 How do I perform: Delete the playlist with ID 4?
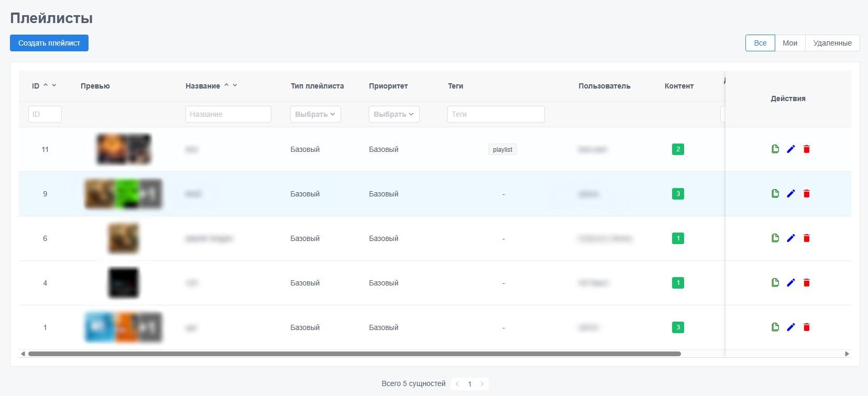pos(807,283)
